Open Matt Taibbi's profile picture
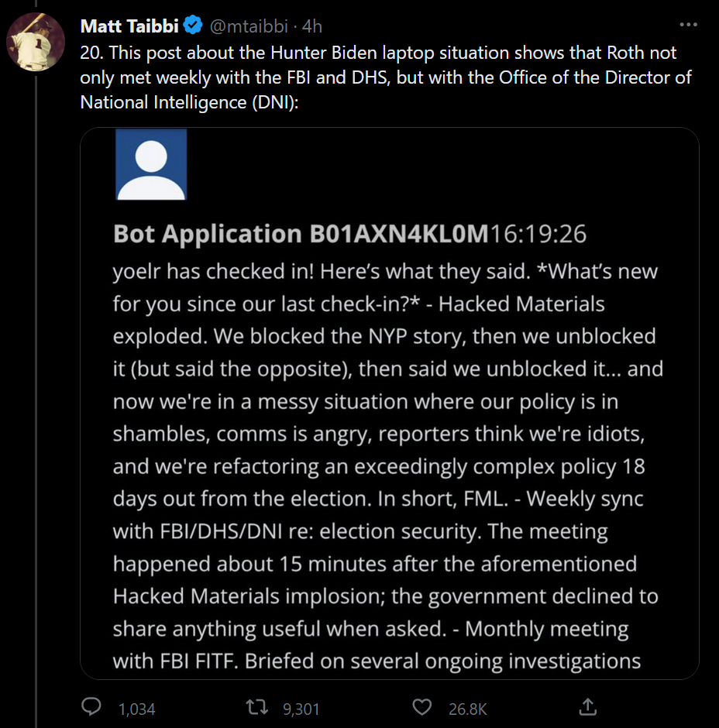Viewport: 719px width, 728px height. [35, 41]
